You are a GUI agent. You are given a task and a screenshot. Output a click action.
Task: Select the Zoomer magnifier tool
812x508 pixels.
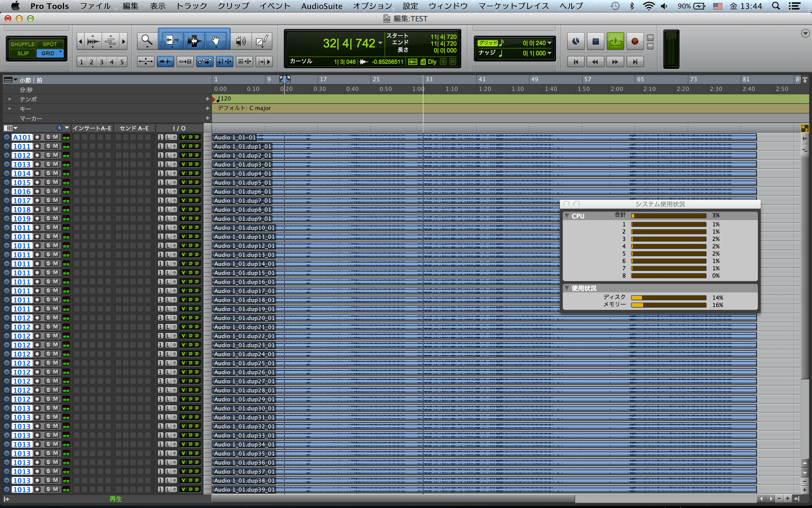147,41
